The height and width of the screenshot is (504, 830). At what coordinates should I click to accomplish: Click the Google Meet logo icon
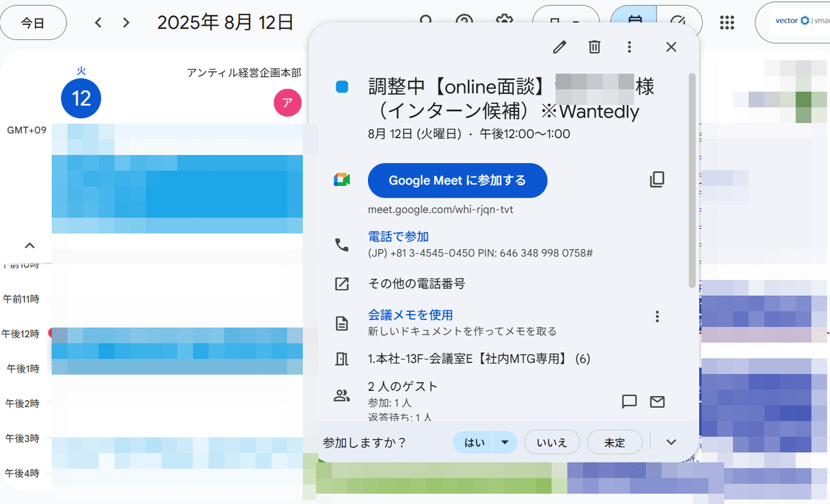[341, 180]
